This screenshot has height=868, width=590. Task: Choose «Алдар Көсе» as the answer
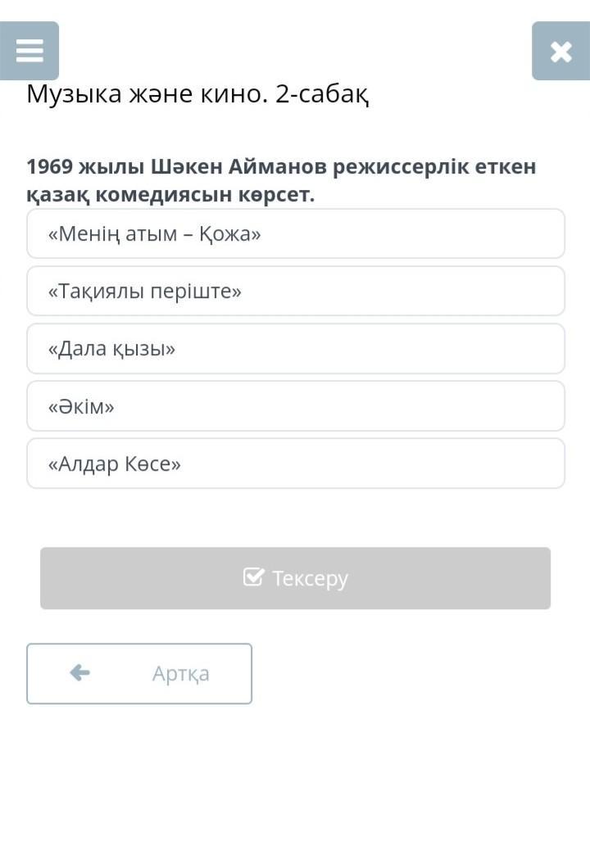[295, 463]
